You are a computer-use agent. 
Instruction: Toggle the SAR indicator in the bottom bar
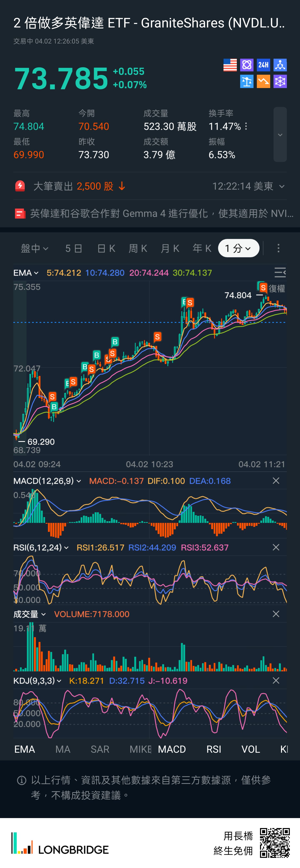pyautogui.click(x=100, y=749)
